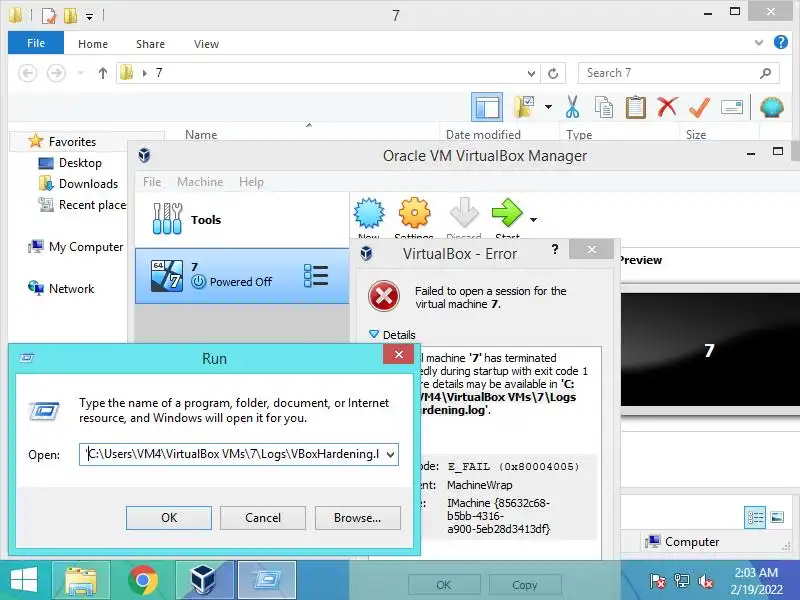Click the New VM icon in VirtualBox
The image size is (800, 600).
coord(369,213)
